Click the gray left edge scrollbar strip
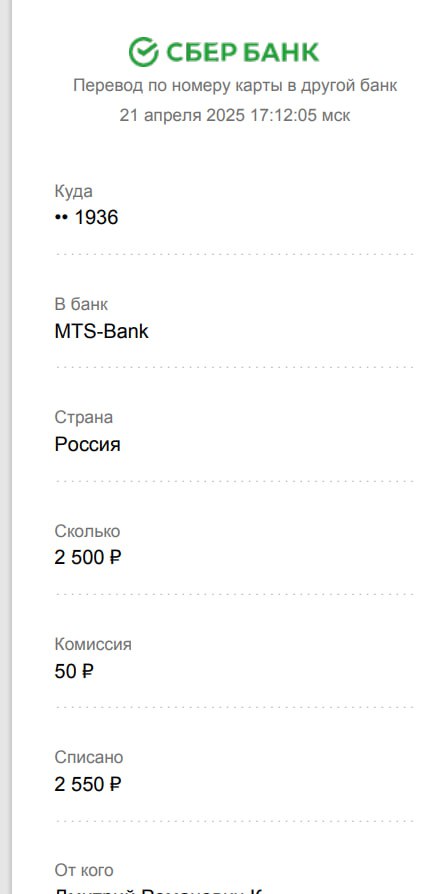 point(6,447)
